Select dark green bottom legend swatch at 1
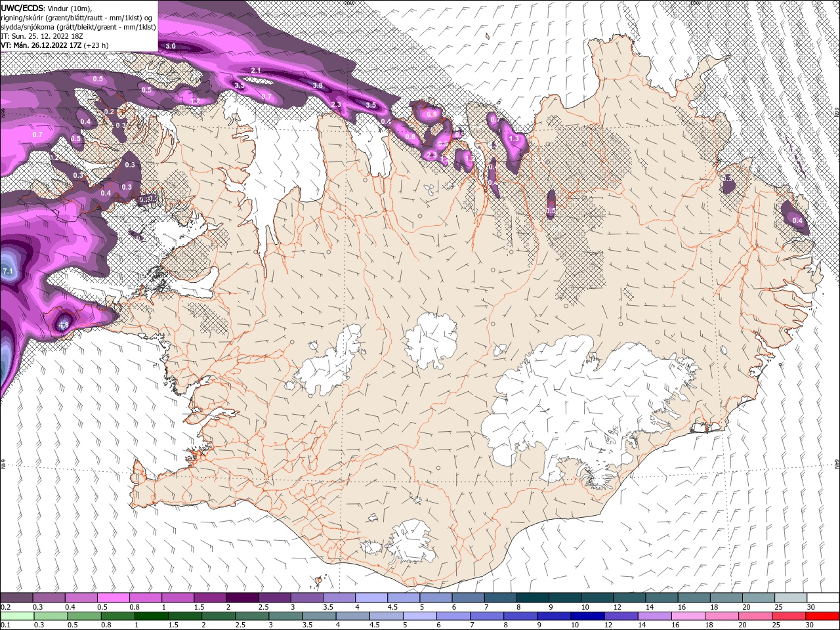The width and height of the screenshot is (840, 630). pyautogui.click(x=152, y=616)
